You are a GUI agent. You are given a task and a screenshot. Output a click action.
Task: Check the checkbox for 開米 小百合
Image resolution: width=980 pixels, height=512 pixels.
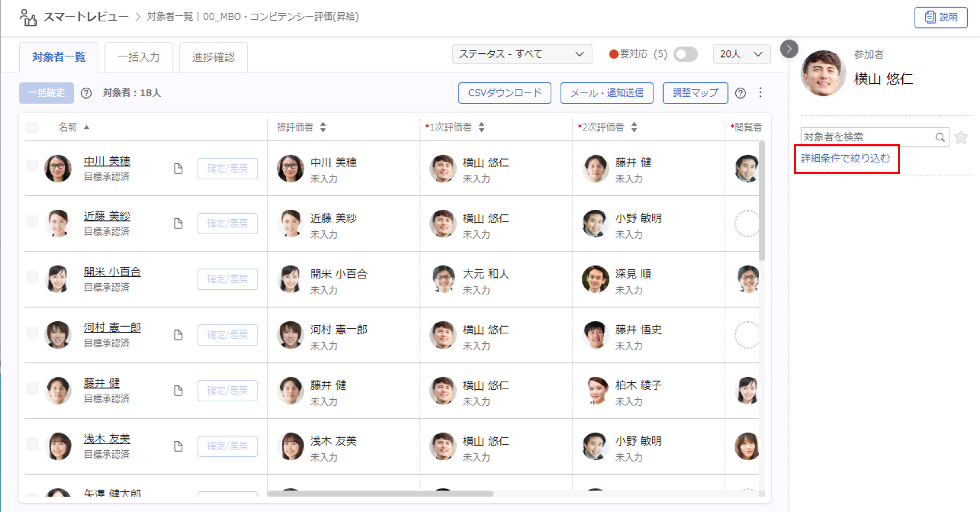[32, 277]
